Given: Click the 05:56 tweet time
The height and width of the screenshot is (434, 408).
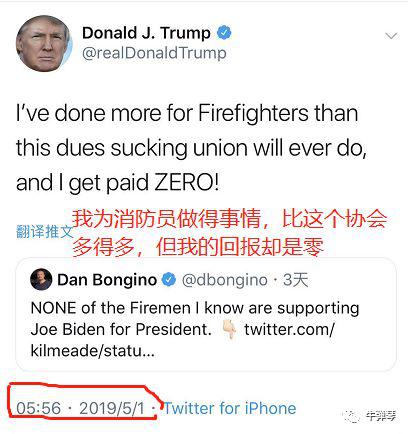Looking at the screenshot, I should tap(39, 408).
